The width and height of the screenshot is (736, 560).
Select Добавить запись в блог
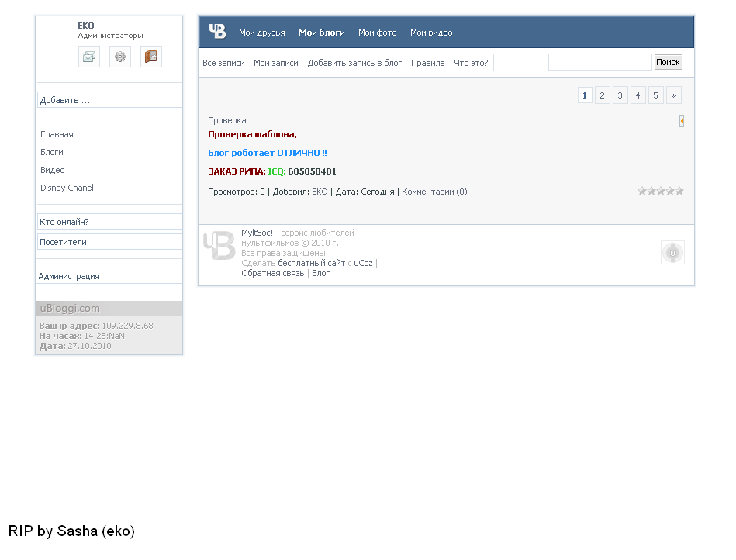354,63
